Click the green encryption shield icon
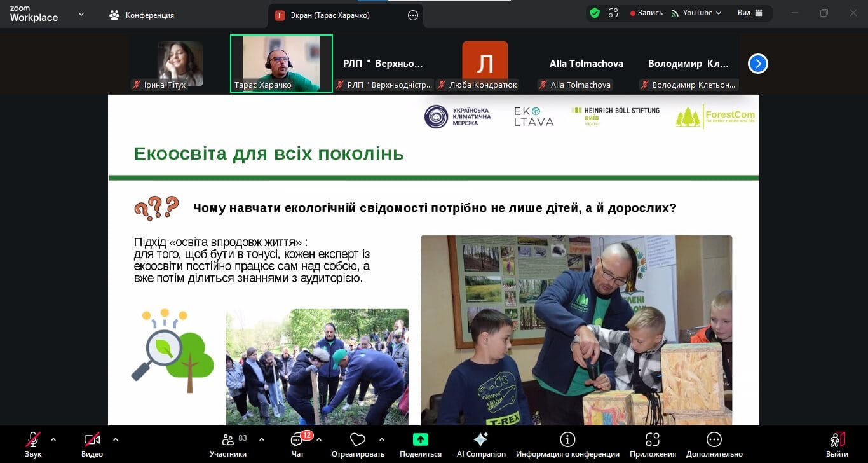 [x=595, y=13]
